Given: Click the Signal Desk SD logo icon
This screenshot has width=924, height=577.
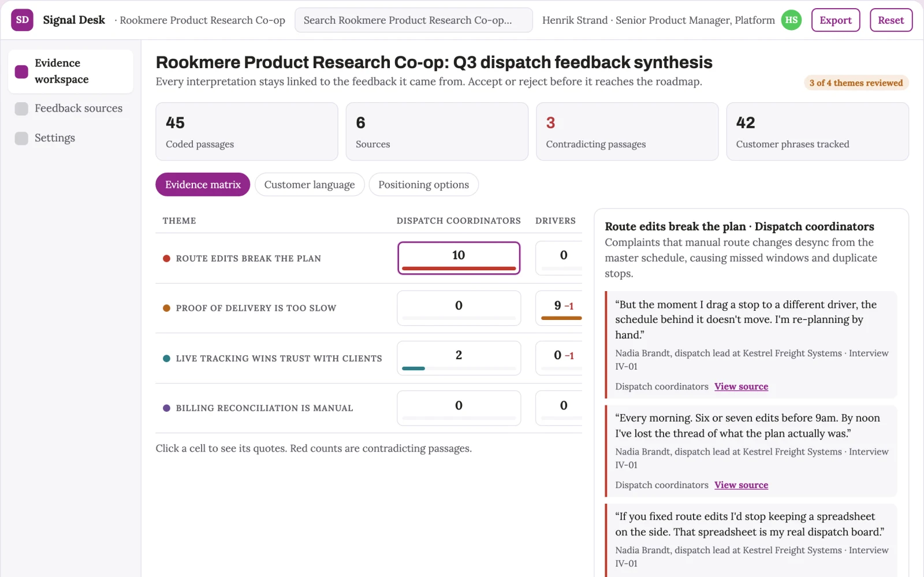Looking at the screenshot, I should click(22, 20).
